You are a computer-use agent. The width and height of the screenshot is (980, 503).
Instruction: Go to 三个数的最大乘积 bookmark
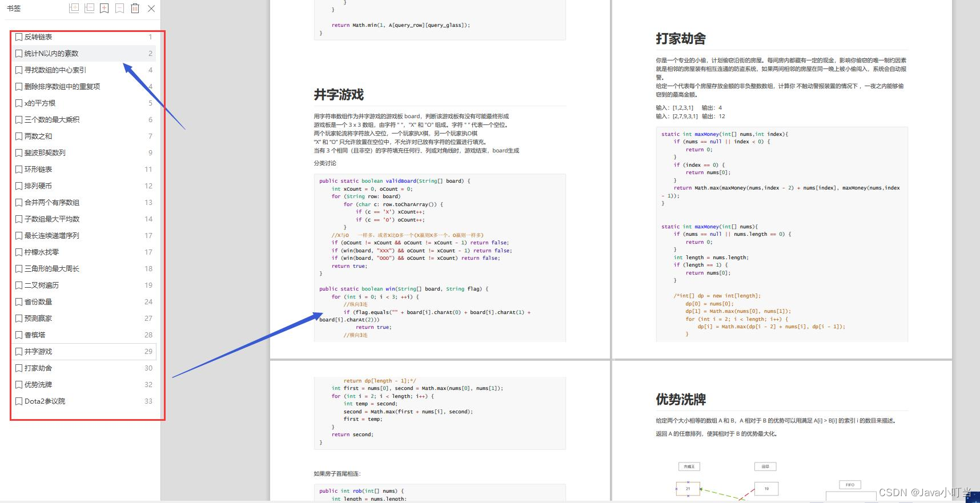point(84,120)
